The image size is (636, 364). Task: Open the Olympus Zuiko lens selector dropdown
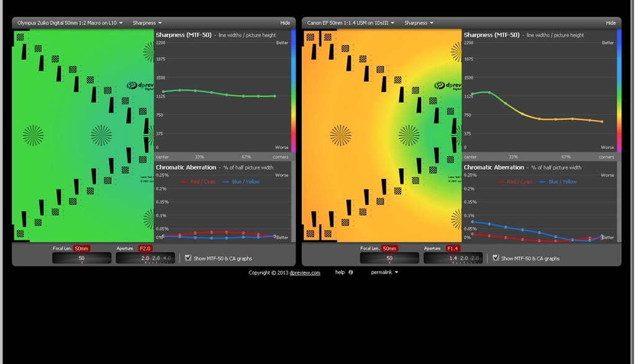click(x=70, y=23)
